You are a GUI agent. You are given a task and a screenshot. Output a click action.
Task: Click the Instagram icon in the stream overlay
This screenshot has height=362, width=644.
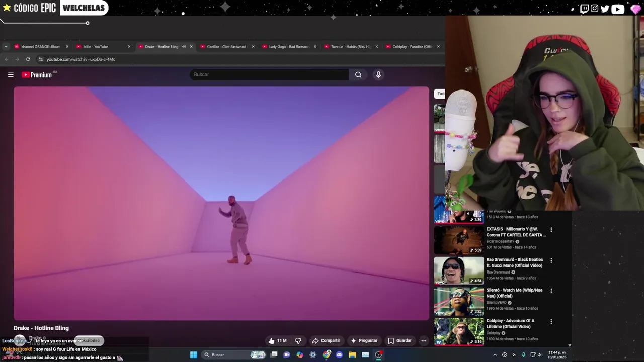point(595,9)
